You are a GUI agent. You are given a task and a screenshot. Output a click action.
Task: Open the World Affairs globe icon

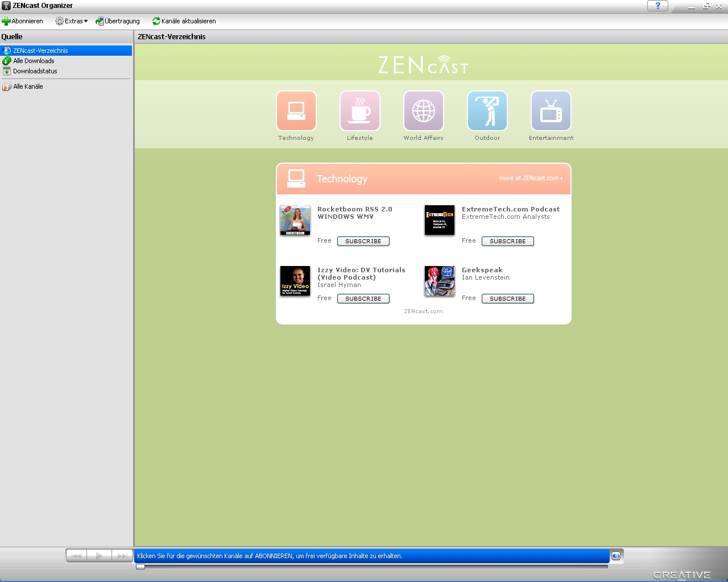[x=423, y=111]
